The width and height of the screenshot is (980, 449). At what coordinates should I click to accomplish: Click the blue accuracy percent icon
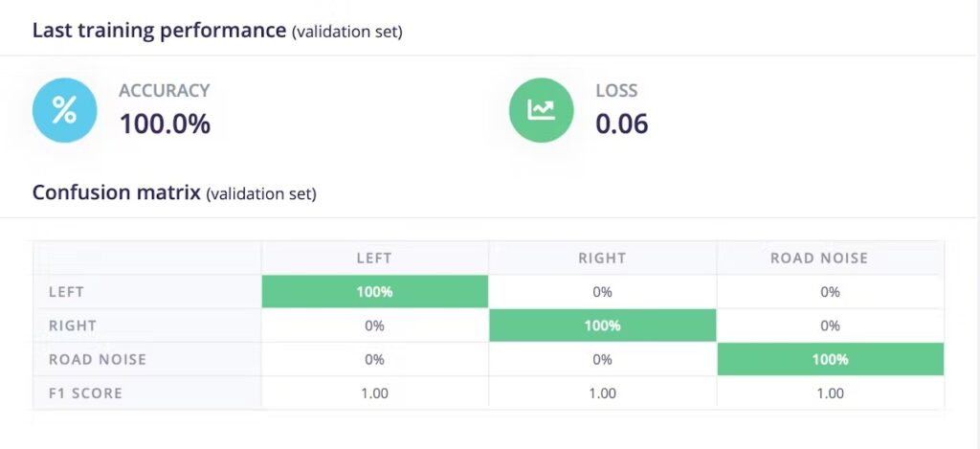click(64, 110)
